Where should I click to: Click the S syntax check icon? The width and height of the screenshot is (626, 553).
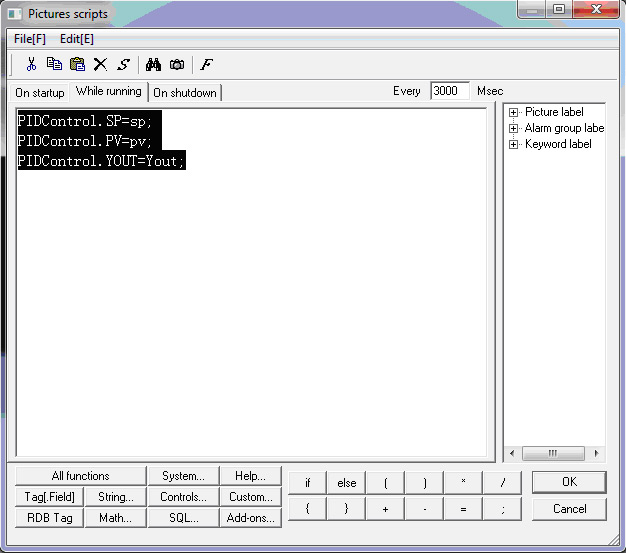(x=123, y=64)
